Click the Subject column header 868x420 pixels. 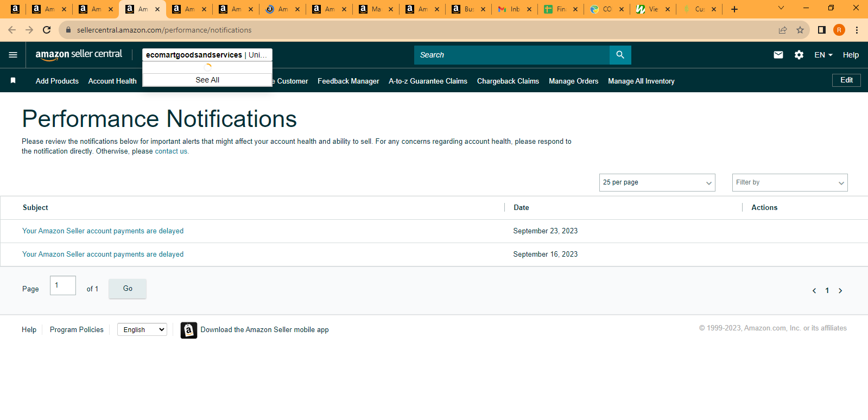pyautogui.click(x=35, y=208)
